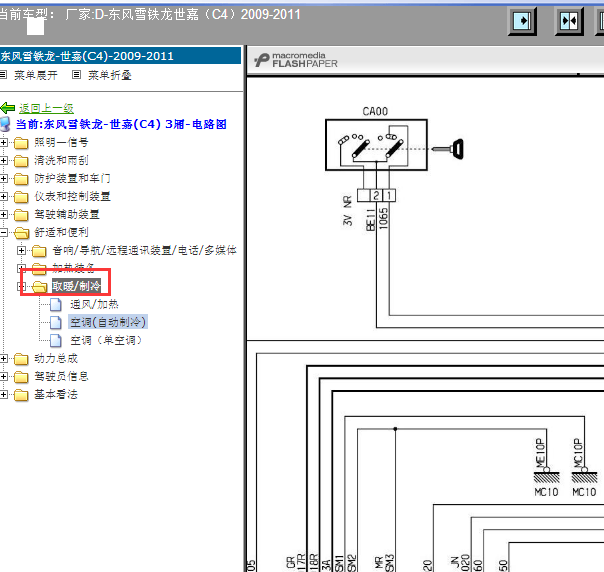Expand the 驾驶辅助装置 folder node
The width and height of the screenshot is (604, 572).
point(3,214)
